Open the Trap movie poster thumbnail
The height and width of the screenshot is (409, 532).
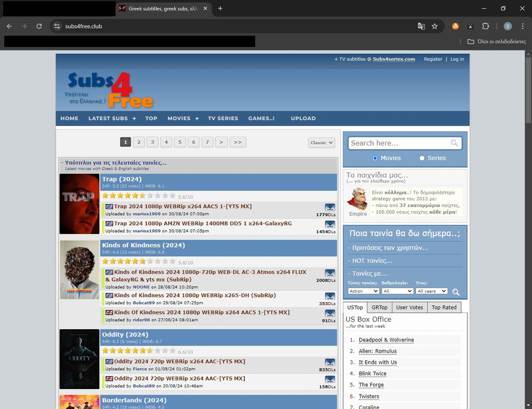tap(79, 203)
